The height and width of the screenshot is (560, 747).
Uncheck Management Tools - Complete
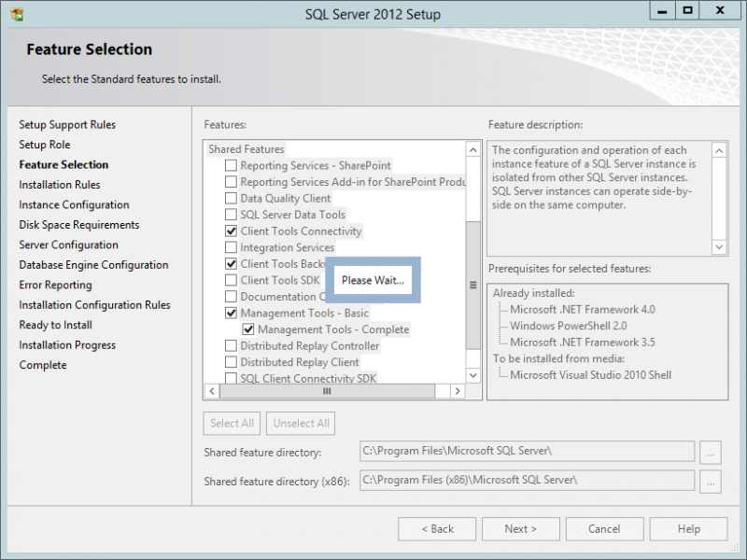[x=247, y=329]
